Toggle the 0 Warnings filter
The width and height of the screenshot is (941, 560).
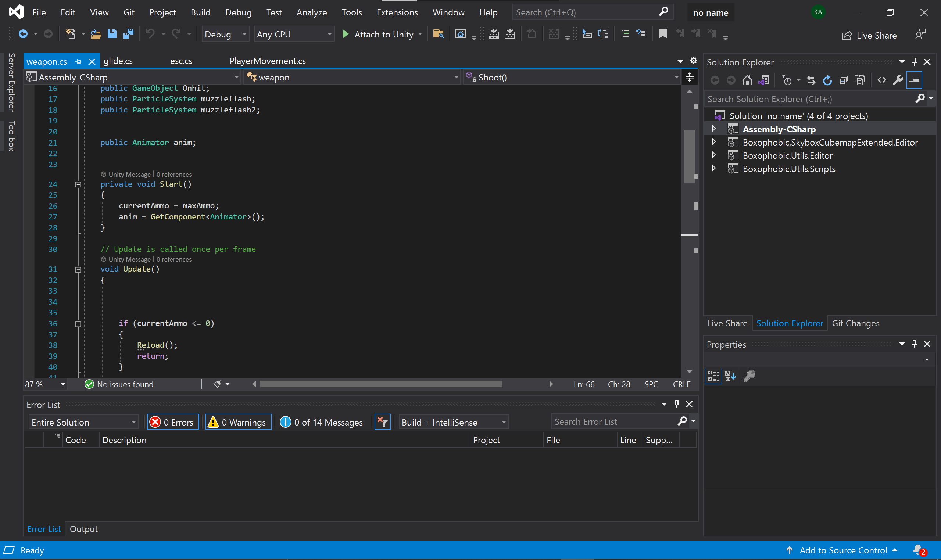click(238, 422)
